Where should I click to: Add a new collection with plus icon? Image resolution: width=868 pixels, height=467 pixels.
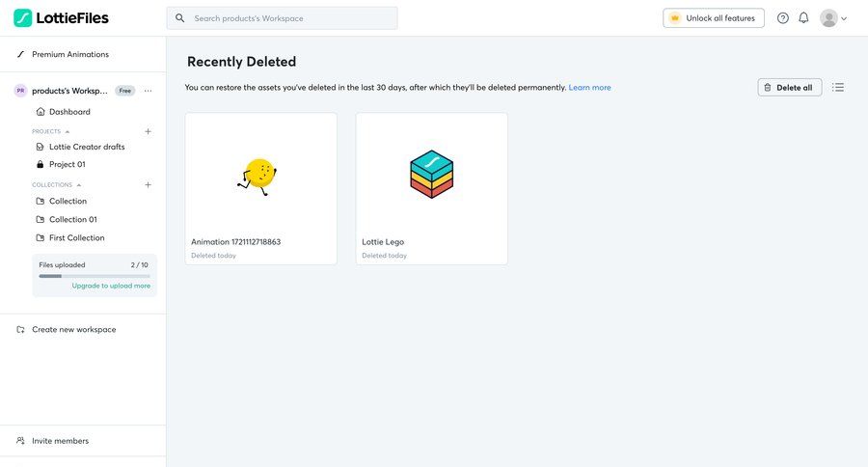click(x=148, y=184)
